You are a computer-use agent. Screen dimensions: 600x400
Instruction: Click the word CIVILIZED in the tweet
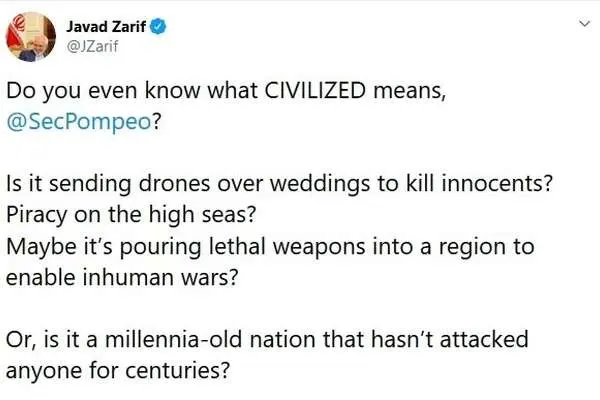pyautogui.click(x=315, y=90)
